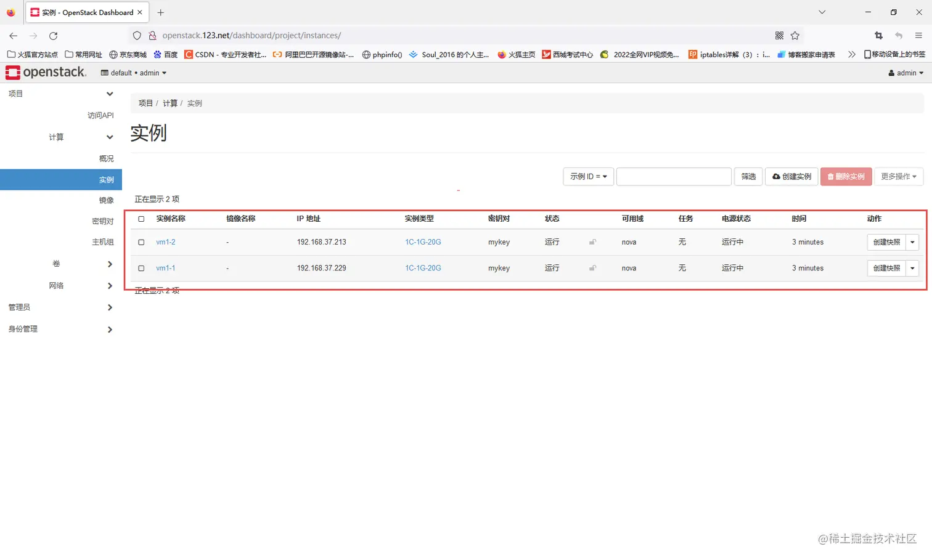The height and width of the screenshot is (560, 932).
Task: Open 主机组 in the sidebar
Action: pyautogui.click(x=103, y=242)
